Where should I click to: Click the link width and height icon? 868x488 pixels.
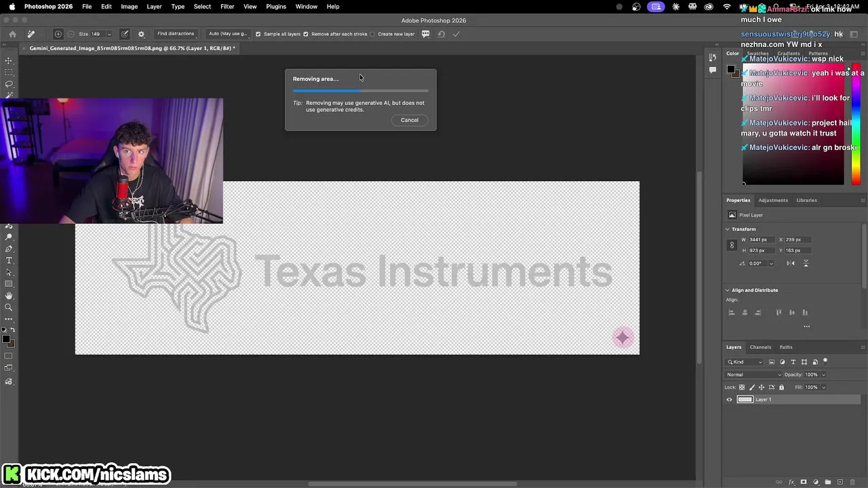point(732,245)
